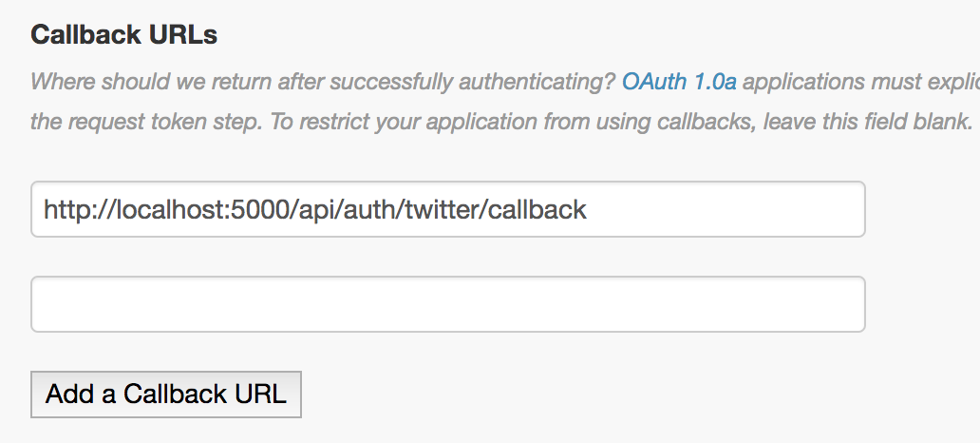
Task: Click the word "successfully" in the description
Action: [x=398, y=82]
